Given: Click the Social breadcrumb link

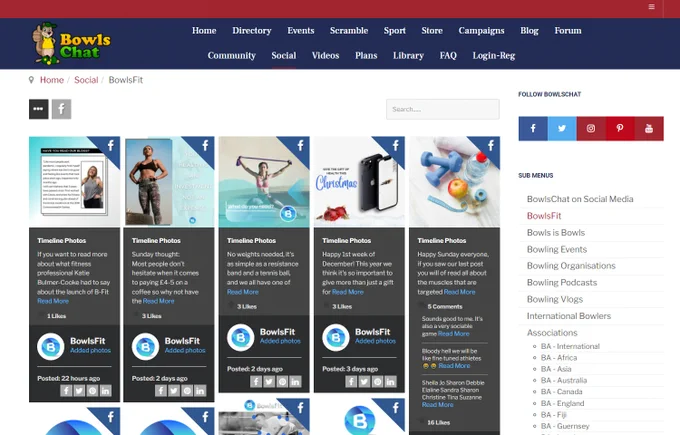Looking at the screenshot, I should click(x=86, y=80).
